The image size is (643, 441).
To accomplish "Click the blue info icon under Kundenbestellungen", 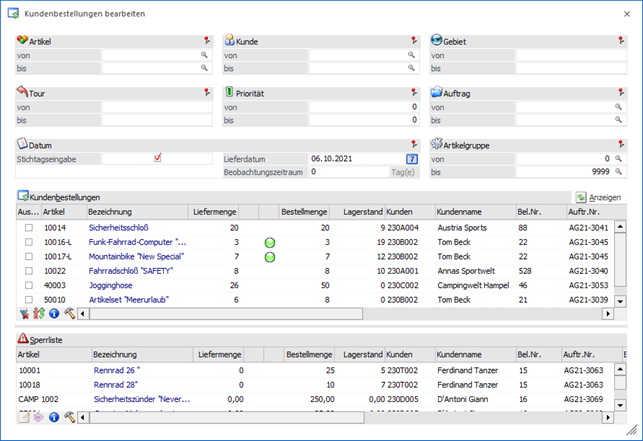I will 54,313.
